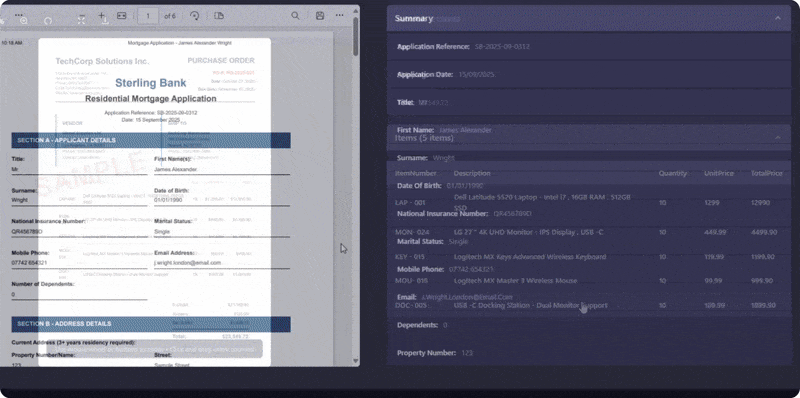Click the SECTION B - ADDRESS DETAILS banner
Viewport: 800px width, 398px height.
click(151, 324)
